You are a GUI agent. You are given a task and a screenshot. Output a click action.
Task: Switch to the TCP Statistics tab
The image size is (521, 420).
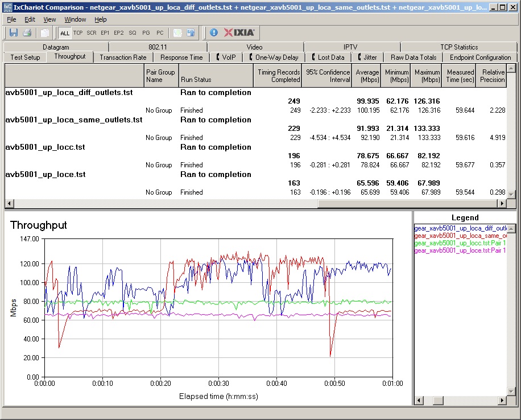coord(459,47)
